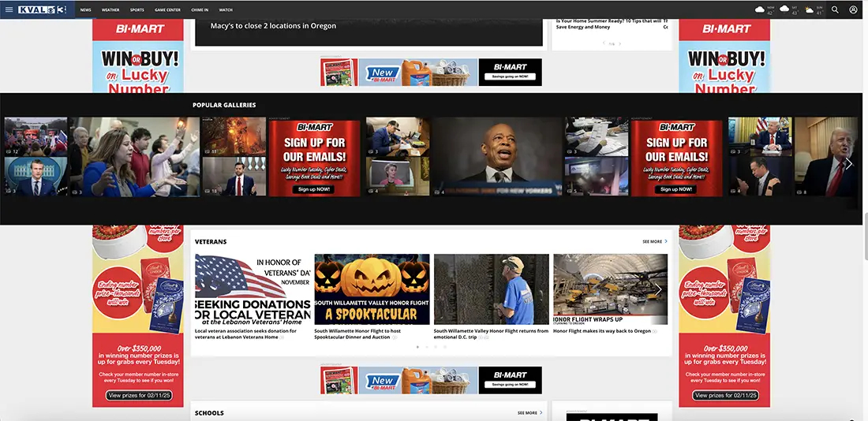Open the wildfire flames gallery thumbnail
The height and width of the screenshot is (421, 868).
tap(234, 136)
